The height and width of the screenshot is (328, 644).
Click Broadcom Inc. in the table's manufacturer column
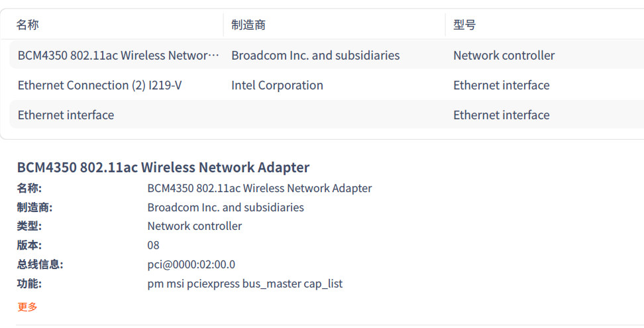[x=315, y=56]
